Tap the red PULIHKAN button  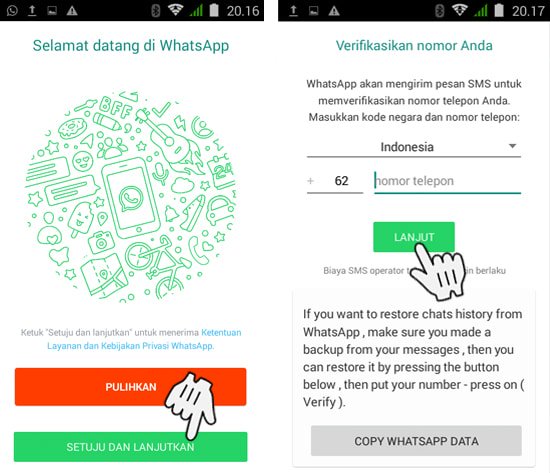(130, 387)
